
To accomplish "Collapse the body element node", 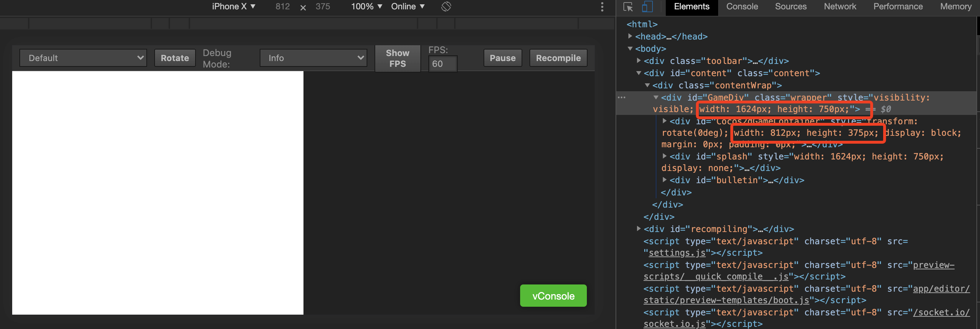I will [x=630, y=48].
